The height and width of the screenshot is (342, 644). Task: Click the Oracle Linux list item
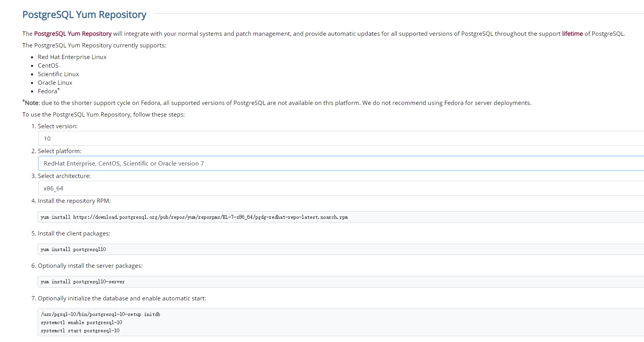(55, 83)
